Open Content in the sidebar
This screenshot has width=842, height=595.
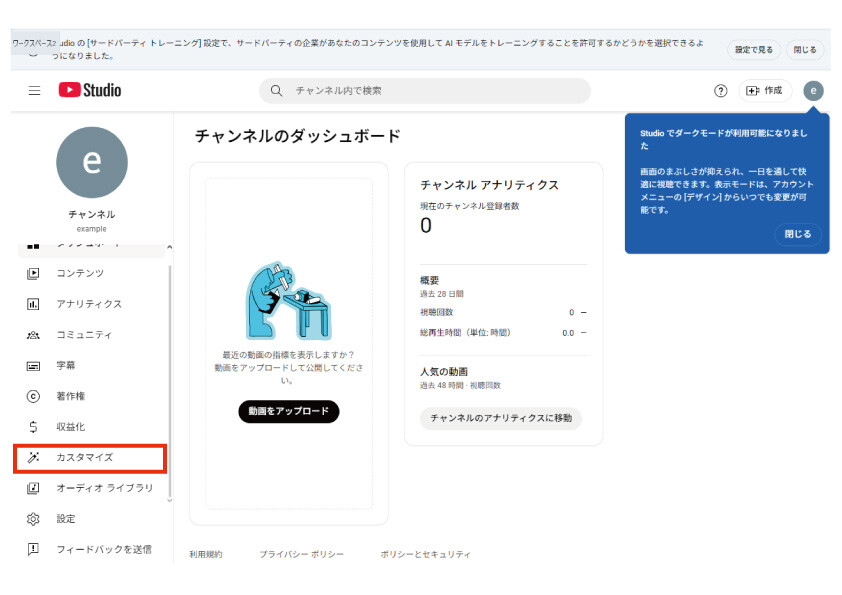(x=80, y=273)
